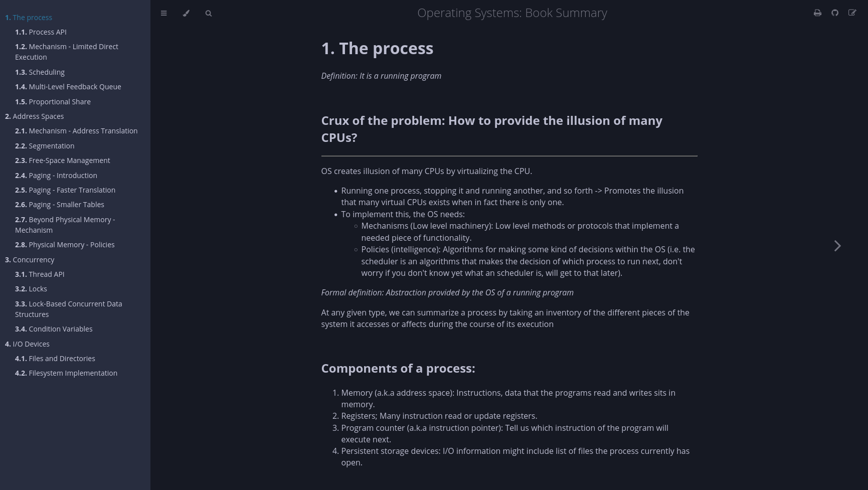Open the GitHub repository icon
Image resolution: width=868 pixels, height=490 pixels.
pos(835,13)
